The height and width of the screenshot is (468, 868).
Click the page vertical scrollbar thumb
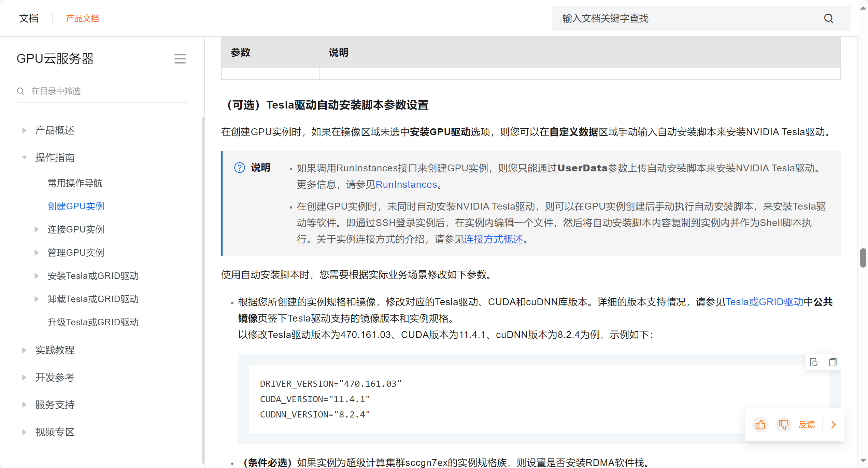point(863,258)
